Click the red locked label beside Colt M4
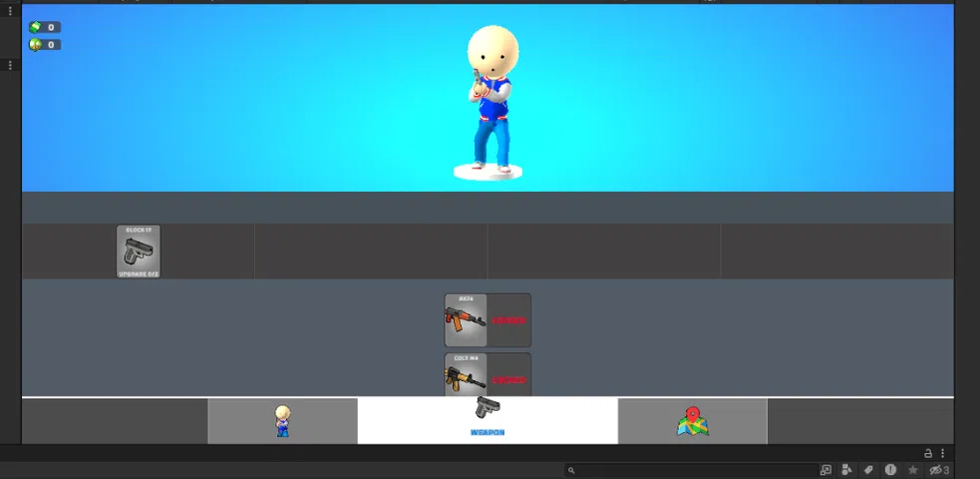 point(509,379)
